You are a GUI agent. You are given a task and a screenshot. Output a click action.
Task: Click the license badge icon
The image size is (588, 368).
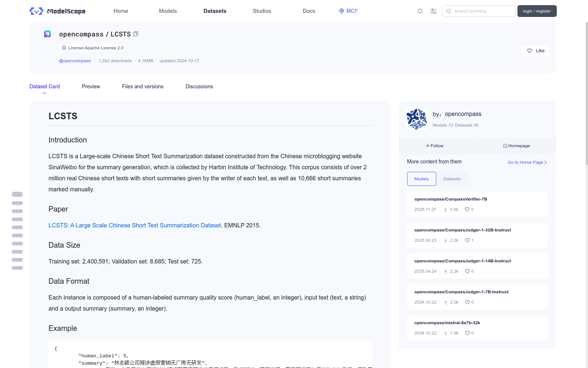pos(64,48)
